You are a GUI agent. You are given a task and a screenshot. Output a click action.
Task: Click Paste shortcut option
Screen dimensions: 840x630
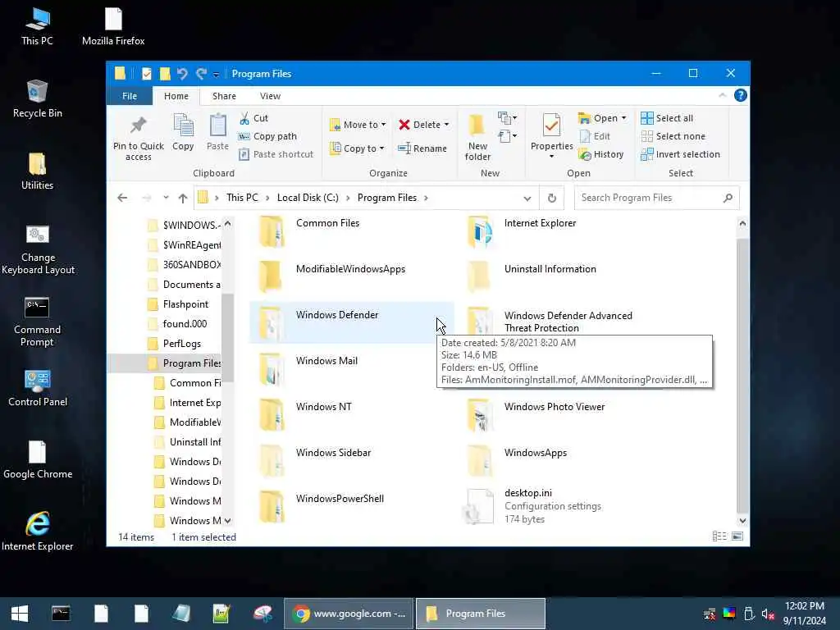pyautogui.click(x=276, y=154)
